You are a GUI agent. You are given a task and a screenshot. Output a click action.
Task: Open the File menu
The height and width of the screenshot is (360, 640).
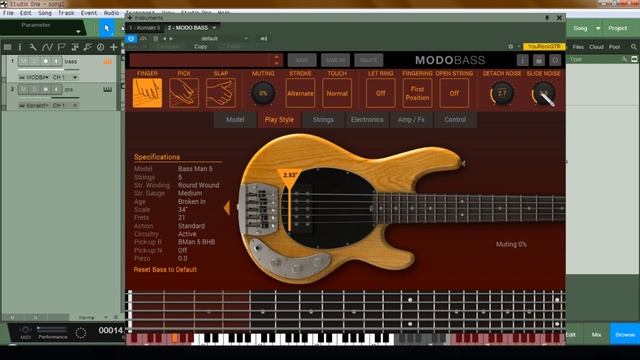click(8, 13)
